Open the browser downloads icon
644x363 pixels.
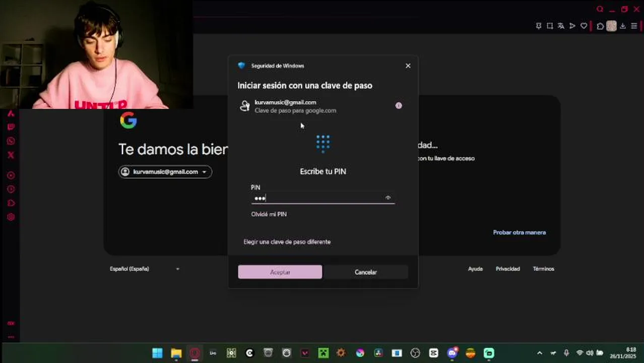click(x=623, y=26)
